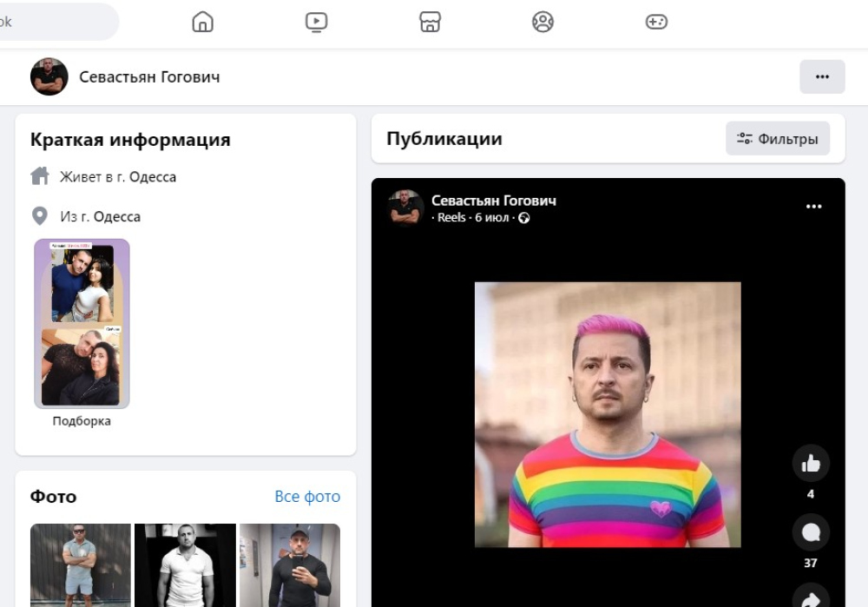This screenshot has width=868, height=607.
Task: Click the Все фото link
Action: pyautogui.click(x=307, y=497)
